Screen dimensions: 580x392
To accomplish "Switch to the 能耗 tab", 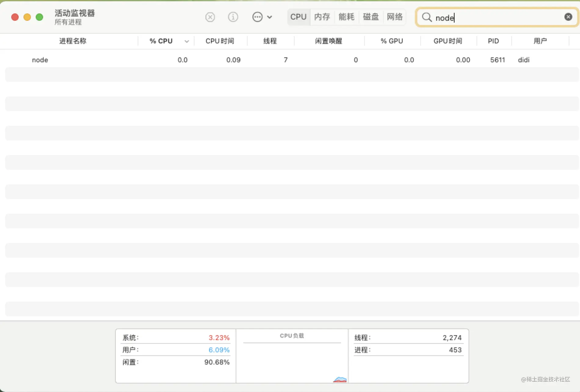I will [346, 17].
